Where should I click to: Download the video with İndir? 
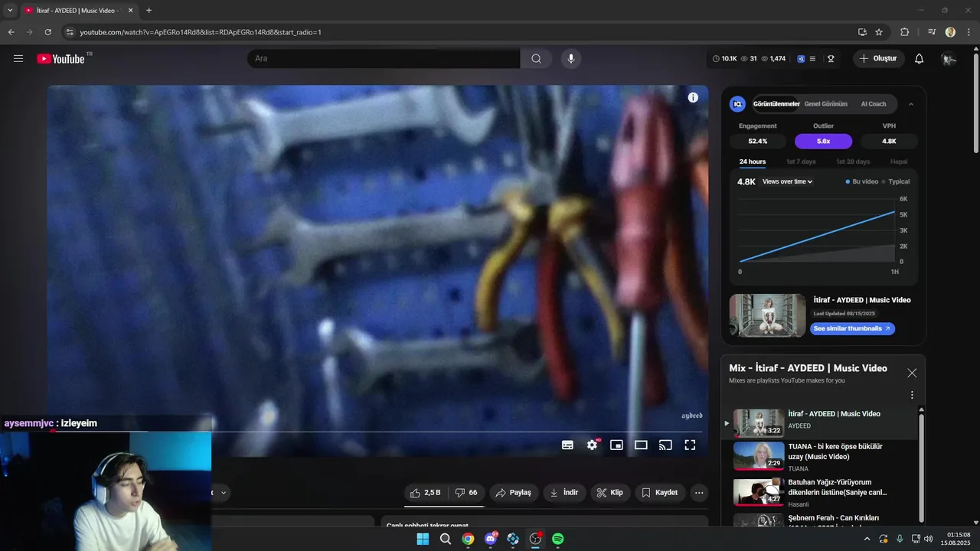pos(565,493)
